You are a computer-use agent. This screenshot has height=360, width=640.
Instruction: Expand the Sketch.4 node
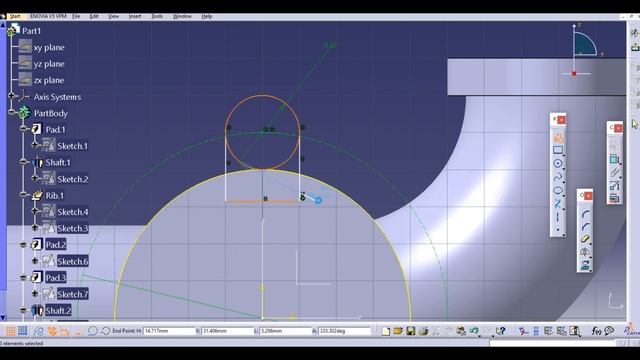35,211
